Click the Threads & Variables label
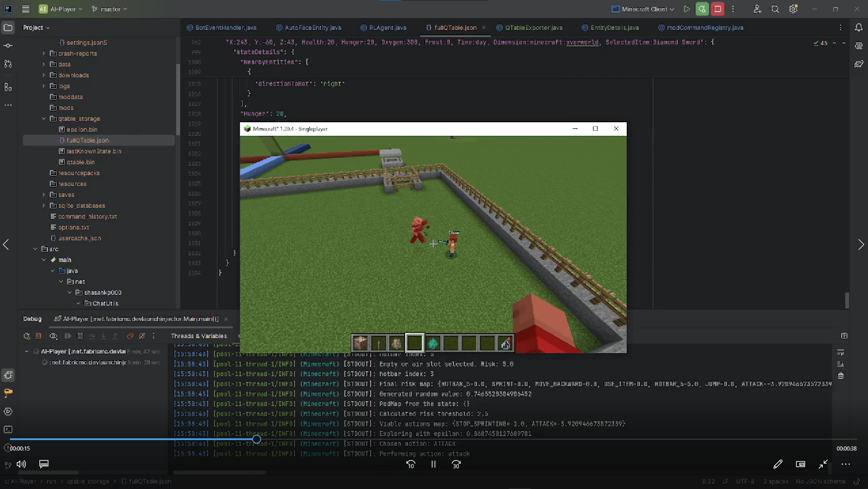This screenshot has height=489, width=868. tap(199, 336)
